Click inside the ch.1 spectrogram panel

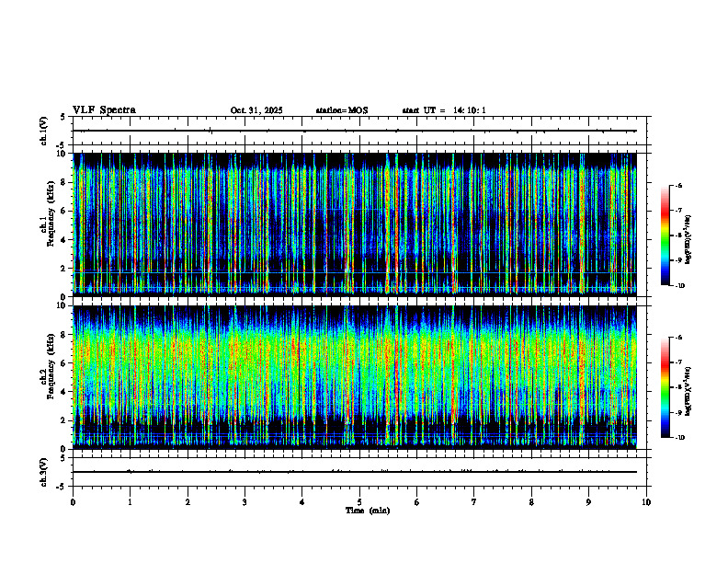tap(355, 224)
